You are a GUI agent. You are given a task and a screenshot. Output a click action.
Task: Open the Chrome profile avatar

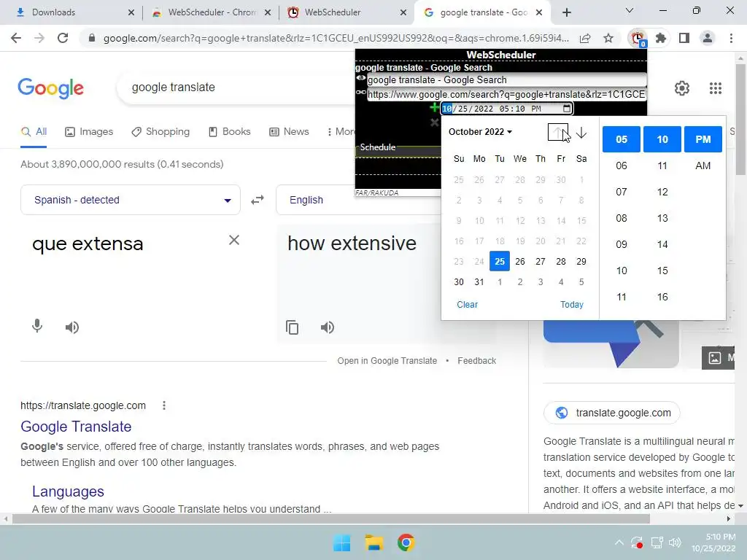tap(708, 38)
